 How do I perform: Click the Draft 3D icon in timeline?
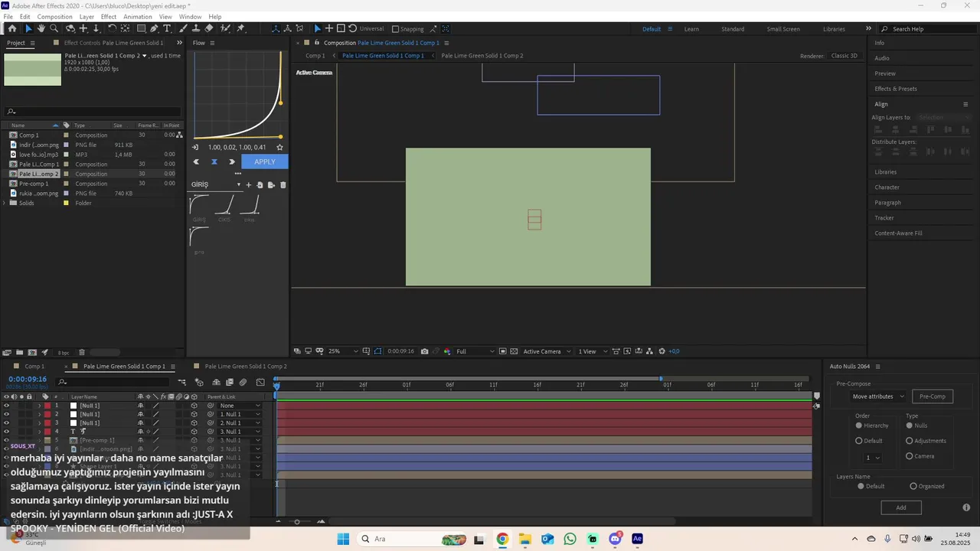click(x=200, y=382)
